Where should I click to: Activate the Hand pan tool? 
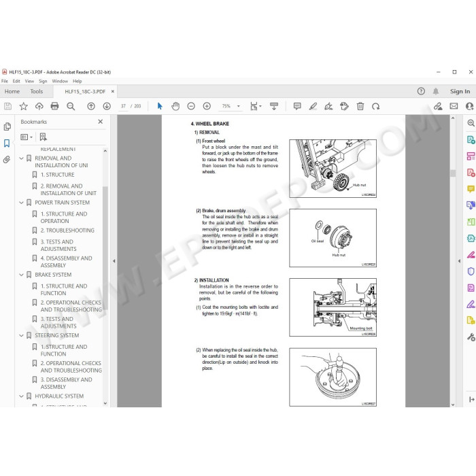[175, 106]
